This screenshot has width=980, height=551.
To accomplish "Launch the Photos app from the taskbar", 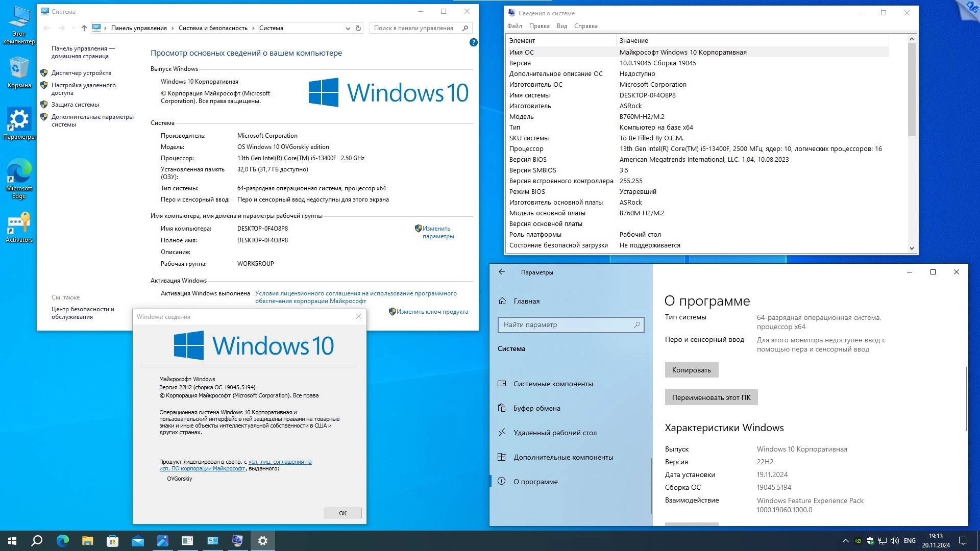I will [162, 541].
